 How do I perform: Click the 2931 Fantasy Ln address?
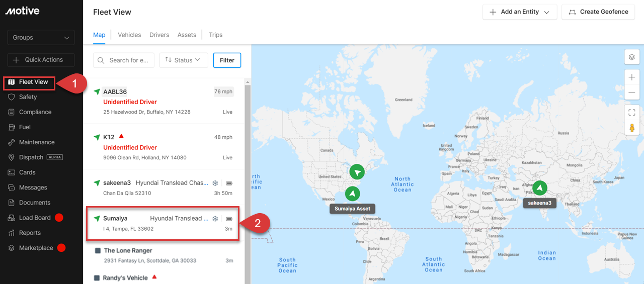pyautogui.click(x=150, y=261)
